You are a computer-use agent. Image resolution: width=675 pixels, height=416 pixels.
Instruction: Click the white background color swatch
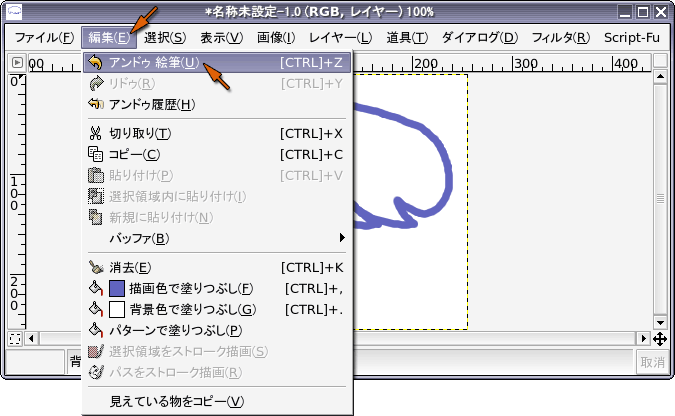click(117, 309)
